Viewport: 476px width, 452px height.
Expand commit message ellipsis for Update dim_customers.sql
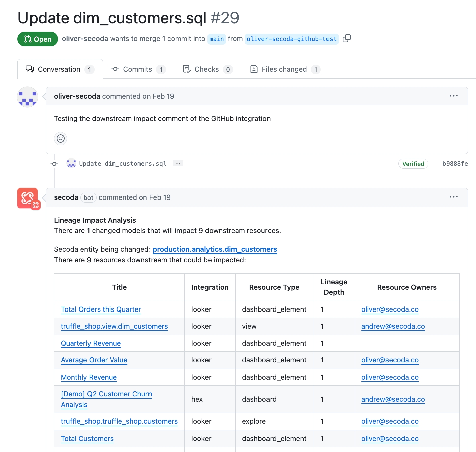[178, 164]
